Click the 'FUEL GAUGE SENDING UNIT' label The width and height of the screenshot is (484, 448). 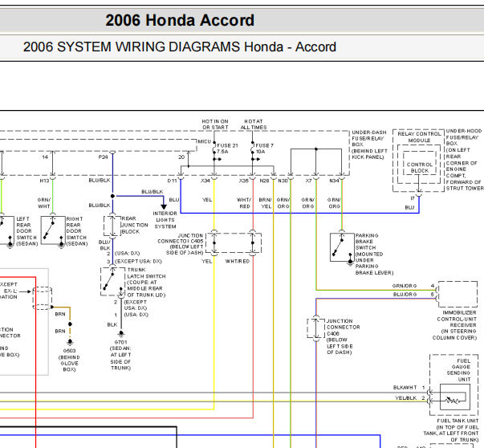pos(458,370)
